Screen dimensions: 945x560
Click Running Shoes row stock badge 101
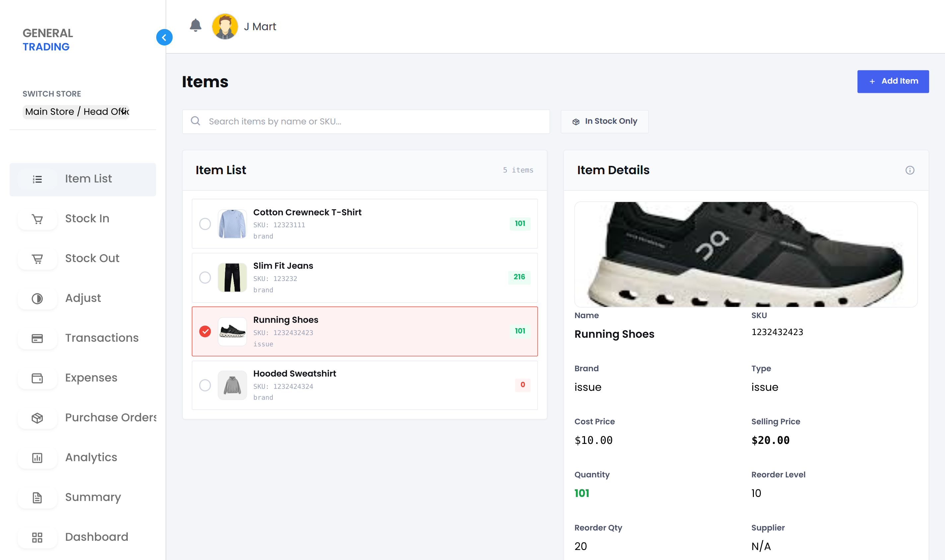point(520,331)
